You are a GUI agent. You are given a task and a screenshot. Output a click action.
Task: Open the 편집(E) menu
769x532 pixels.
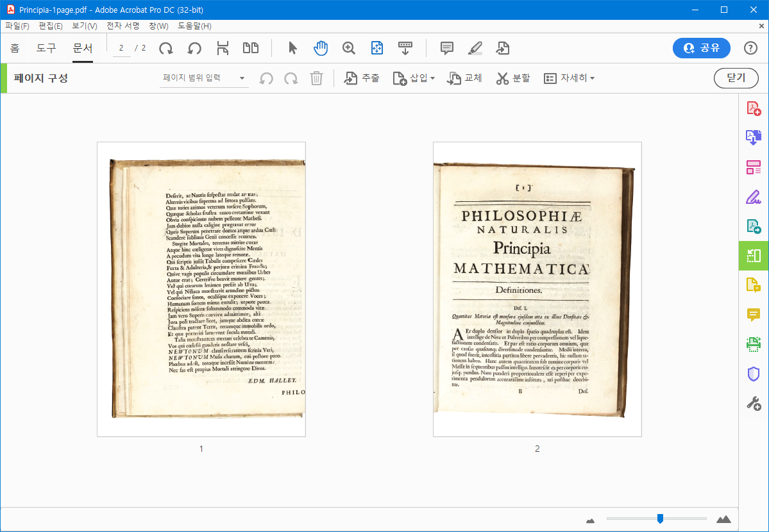[51, 26]
